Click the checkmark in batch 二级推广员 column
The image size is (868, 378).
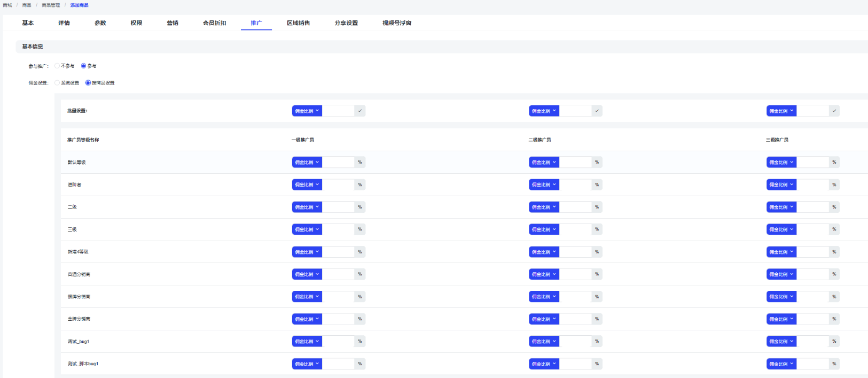(597, 111)
